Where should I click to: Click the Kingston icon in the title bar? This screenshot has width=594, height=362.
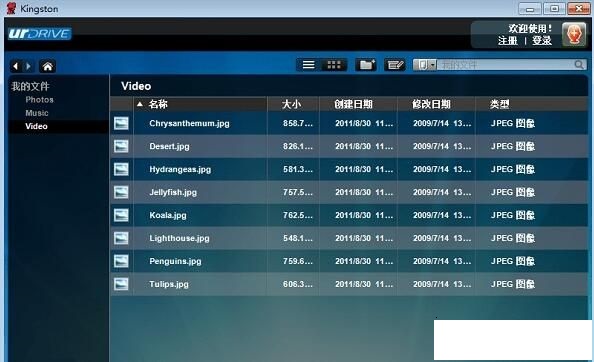point(11,8)
